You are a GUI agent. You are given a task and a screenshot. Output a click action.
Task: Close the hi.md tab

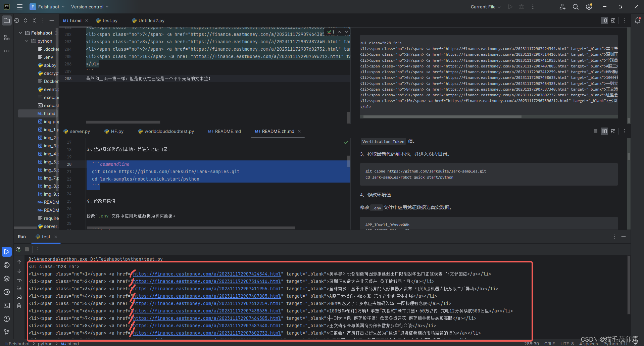click(87, 20)
